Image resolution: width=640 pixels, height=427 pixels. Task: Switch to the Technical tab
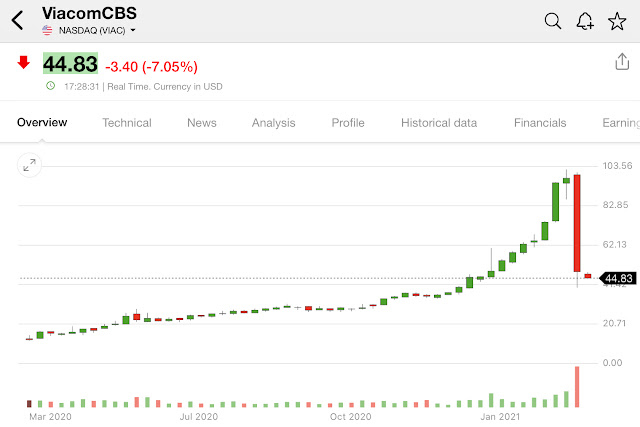pos(127,123)
